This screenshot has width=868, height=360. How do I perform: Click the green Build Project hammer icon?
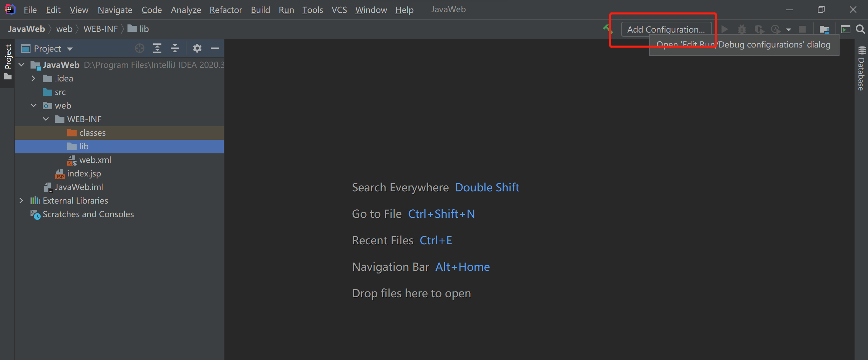[x=607, y=29]
